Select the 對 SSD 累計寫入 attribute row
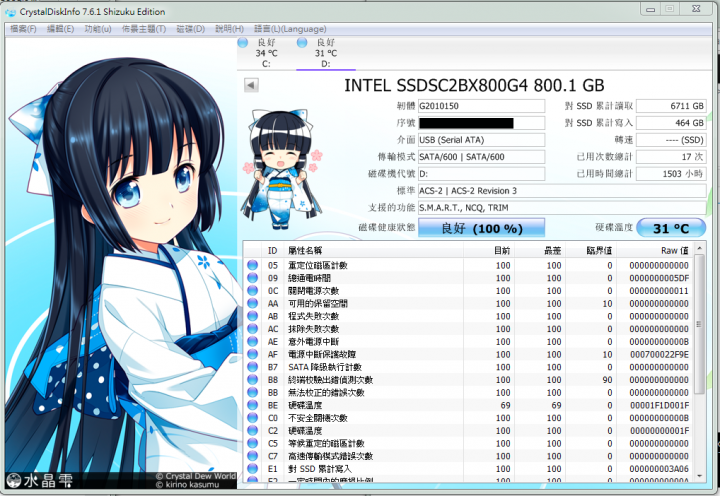This screenshot has width=720, height=496. point(468,468)
